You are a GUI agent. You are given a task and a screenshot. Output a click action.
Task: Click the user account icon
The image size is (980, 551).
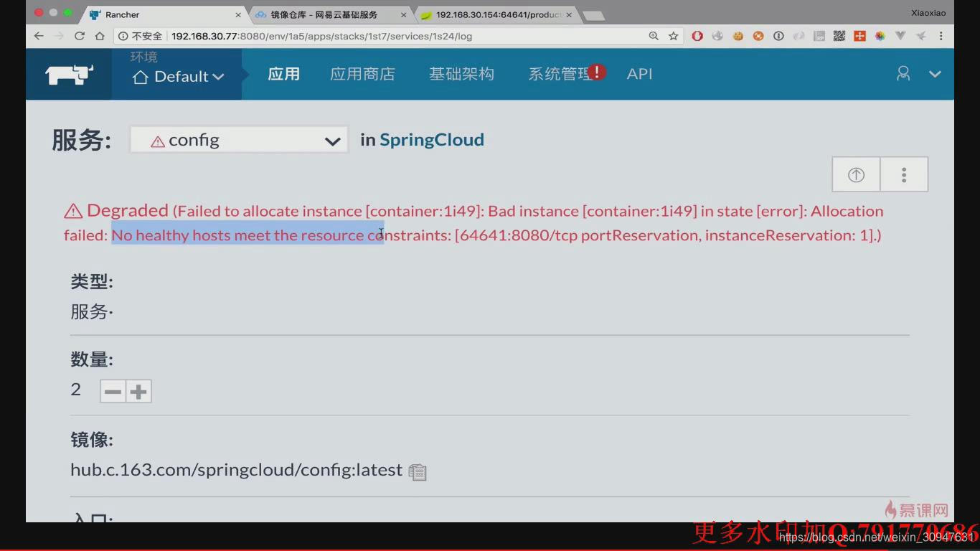[903, 73]
